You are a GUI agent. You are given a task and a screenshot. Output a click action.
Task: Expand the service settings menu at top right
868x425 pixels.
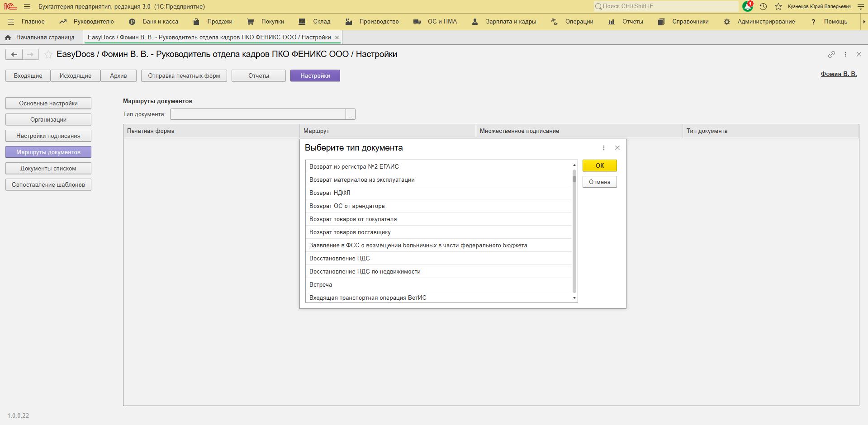point(860,6)
